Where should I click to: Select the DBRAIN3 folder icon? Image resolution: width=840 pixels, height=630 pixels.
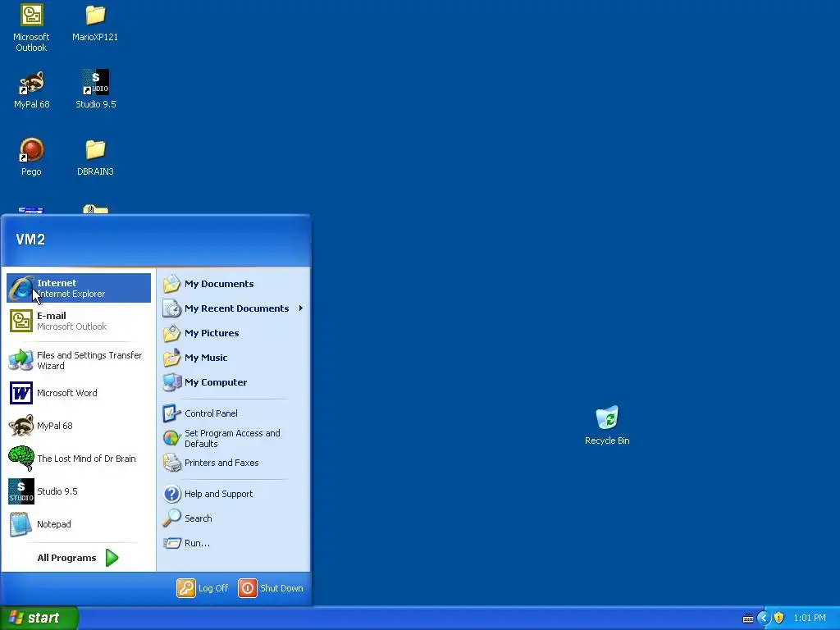[x=95, y=157]
